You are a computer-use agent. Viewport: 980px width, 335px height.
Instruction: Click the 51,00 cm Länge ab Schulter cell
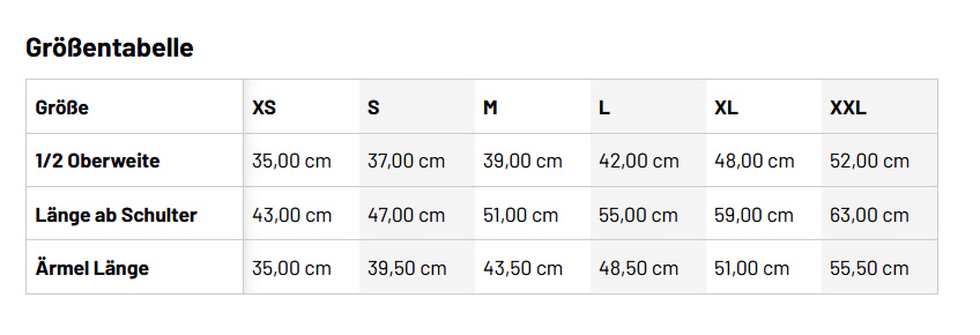click(x=520, y=215)
